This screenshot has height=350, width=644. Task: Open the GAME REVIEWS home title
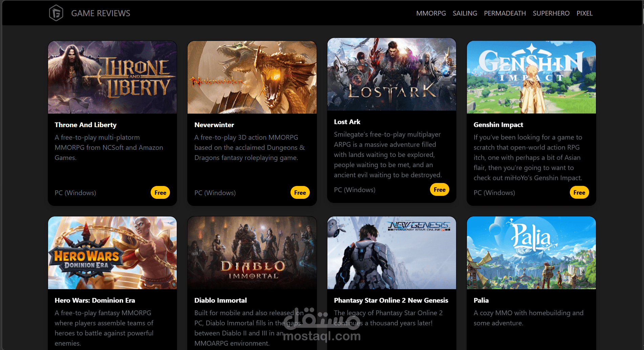[x=101, y=13]
